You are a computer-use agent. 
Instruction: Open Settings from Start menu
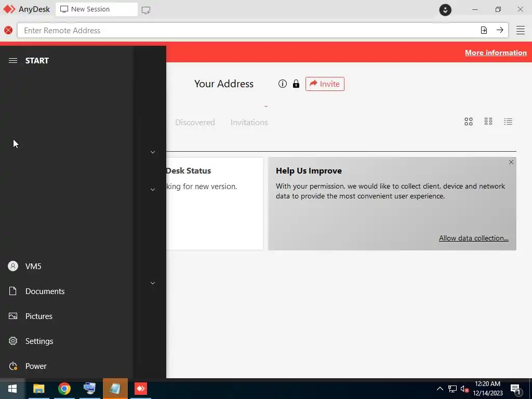66,341
